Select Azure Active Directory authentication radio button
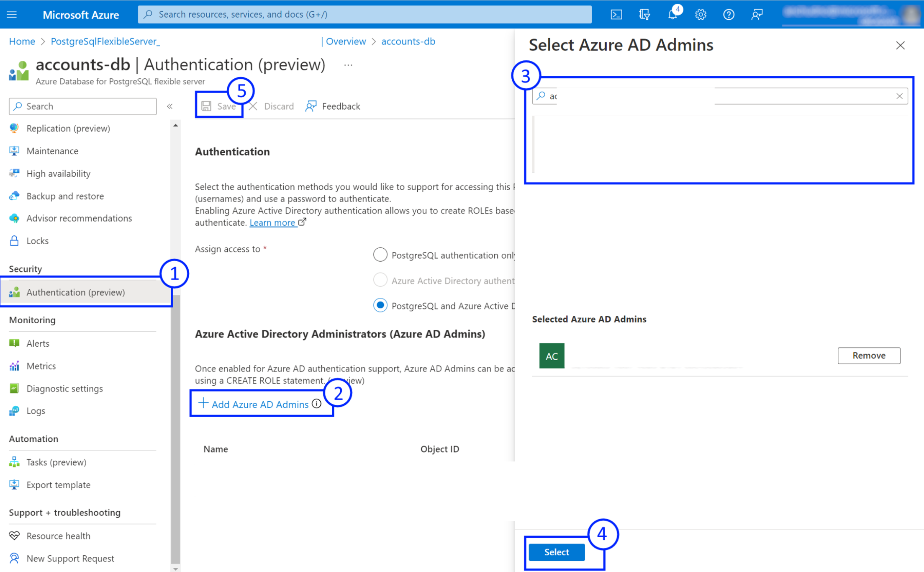924x572 pixels. pos(381,280)
